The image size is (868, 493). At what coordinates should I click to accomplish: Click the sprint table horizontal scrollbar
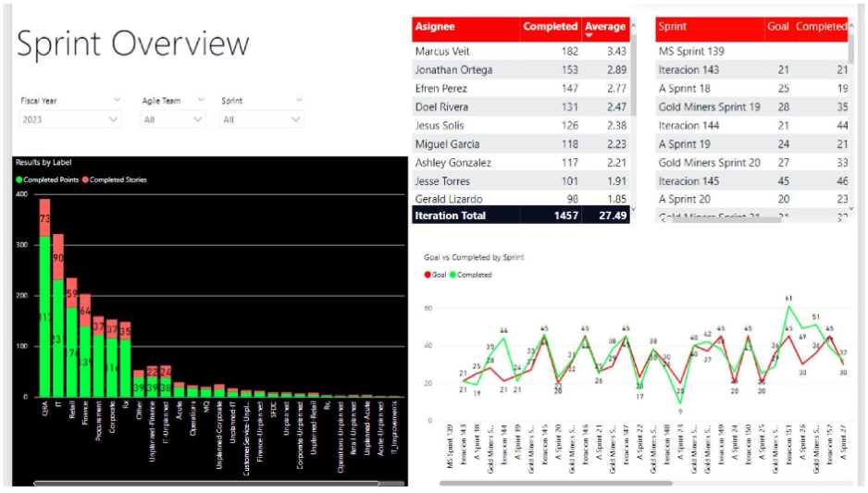click(726, 219)
